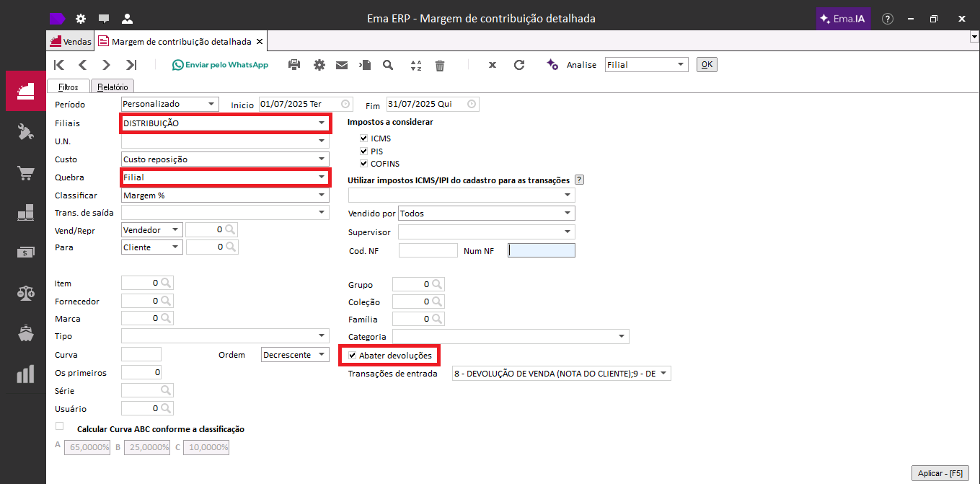The image size is (980, 484).
Task: Click the trash delete icon
Action: [x=440, y=65]
